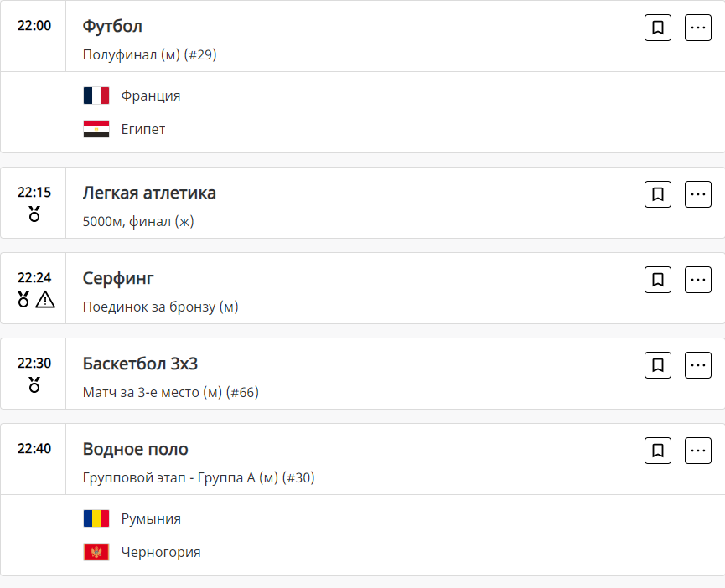Click the Egypt flag icon
725x588 pixels.
[x=96, y=129]
